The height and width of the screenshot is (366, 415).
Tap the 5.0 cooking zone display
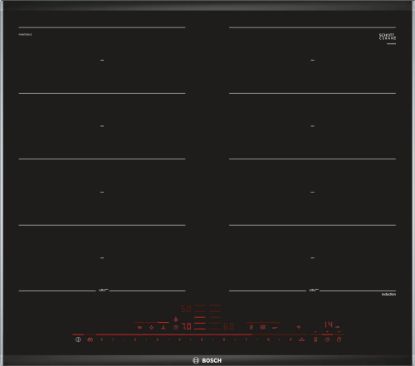click(186, 309)
